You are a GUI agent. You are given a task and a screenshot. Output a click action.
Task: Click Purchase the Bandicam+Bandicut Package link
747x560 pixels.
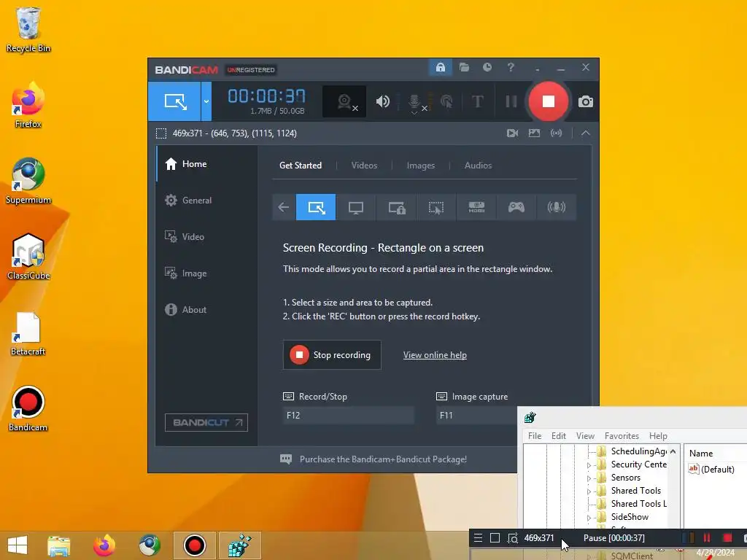(x=383, y=459)
